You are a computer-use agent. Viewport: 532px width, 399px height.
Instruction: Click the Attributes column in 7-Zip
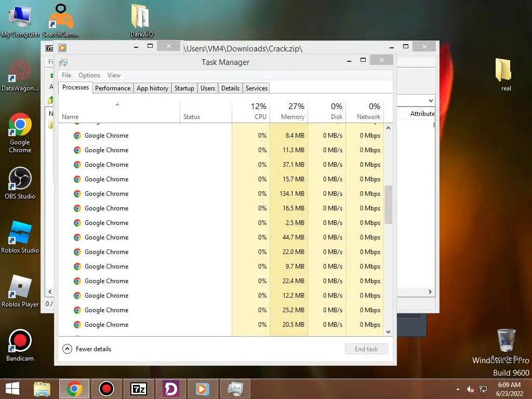click(422, 114)
